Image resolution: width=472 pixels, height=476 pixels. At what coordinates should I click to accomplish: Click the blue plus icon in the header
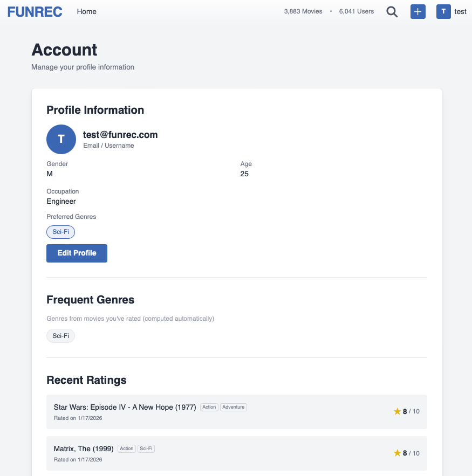click(418, 12)
